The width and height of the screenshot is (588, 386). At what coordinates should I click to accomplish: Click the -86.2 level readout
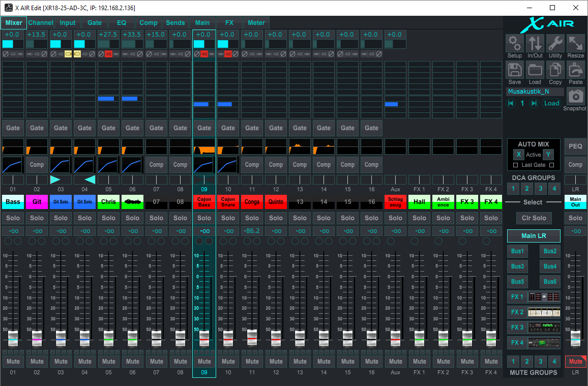point(252,231)
